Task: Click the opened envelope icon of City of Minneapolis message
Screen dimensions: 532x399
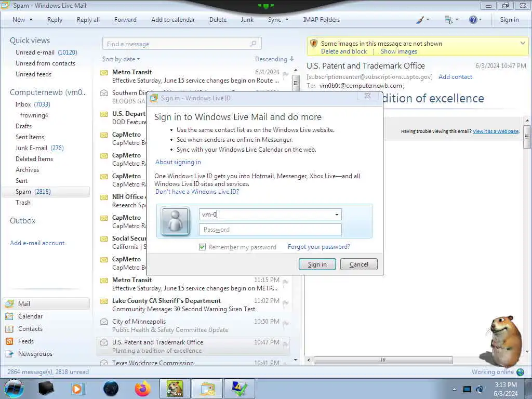Action: 104,322
